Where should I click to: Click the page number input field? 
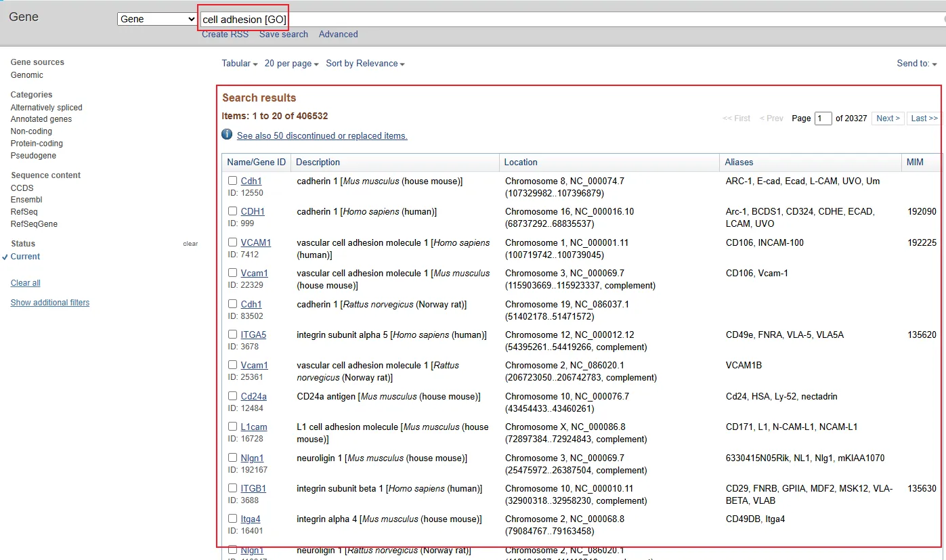(823, 119)
